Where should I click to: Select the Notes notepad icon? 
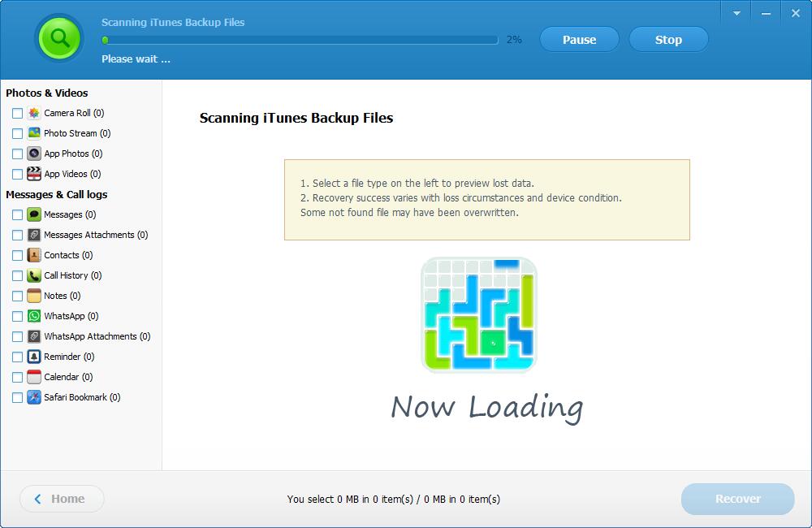pyautogui.click(x=34, y=296)
